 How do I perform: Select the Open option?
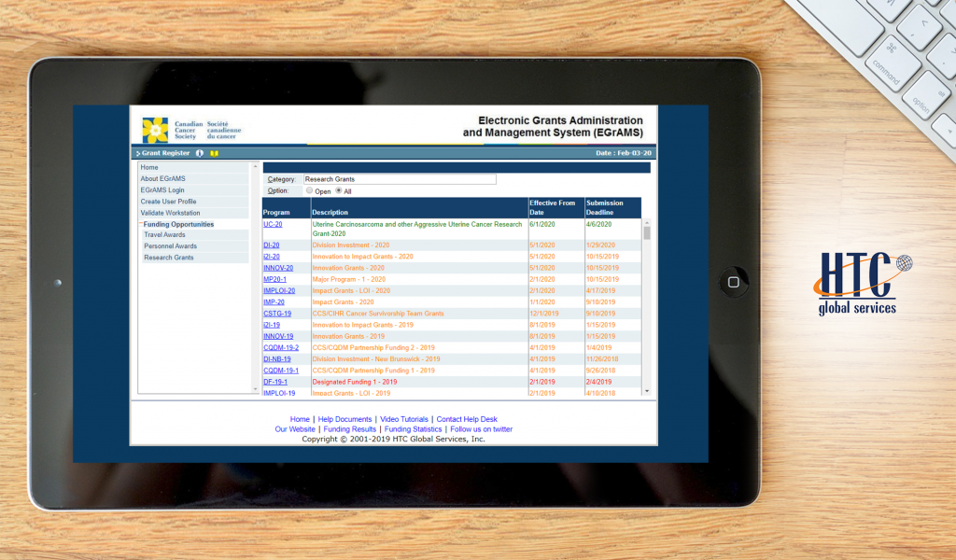point(309,190)
